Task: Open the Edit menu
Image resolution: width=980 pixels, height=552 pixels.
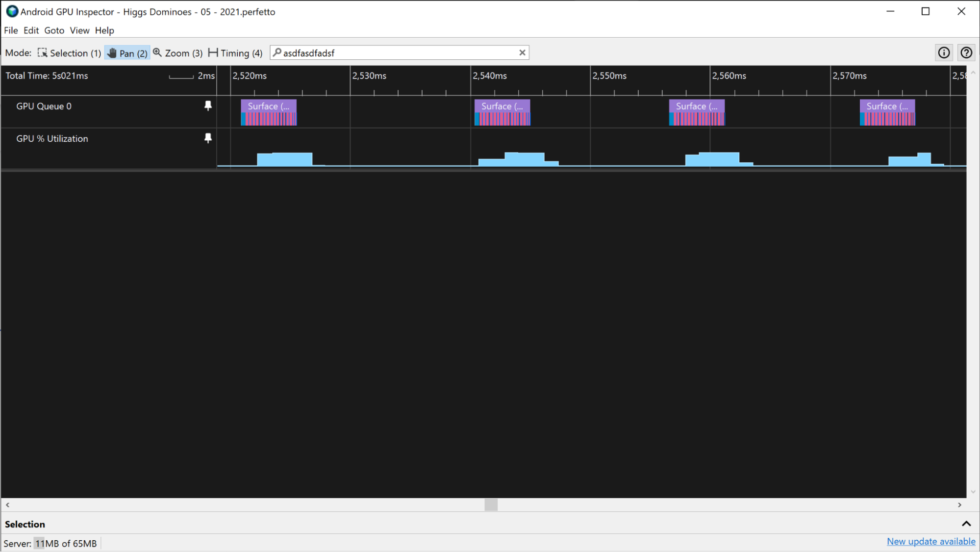Action: point(31,30)
